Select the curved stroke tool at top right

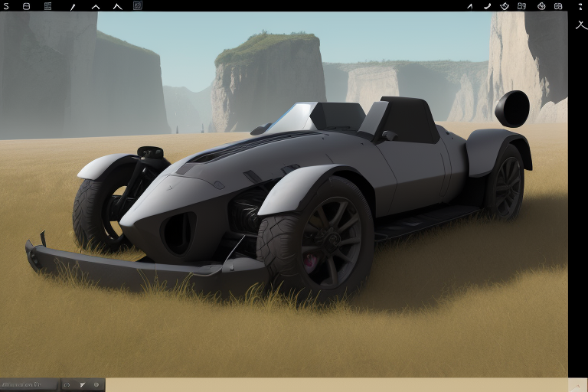point(487,5)
